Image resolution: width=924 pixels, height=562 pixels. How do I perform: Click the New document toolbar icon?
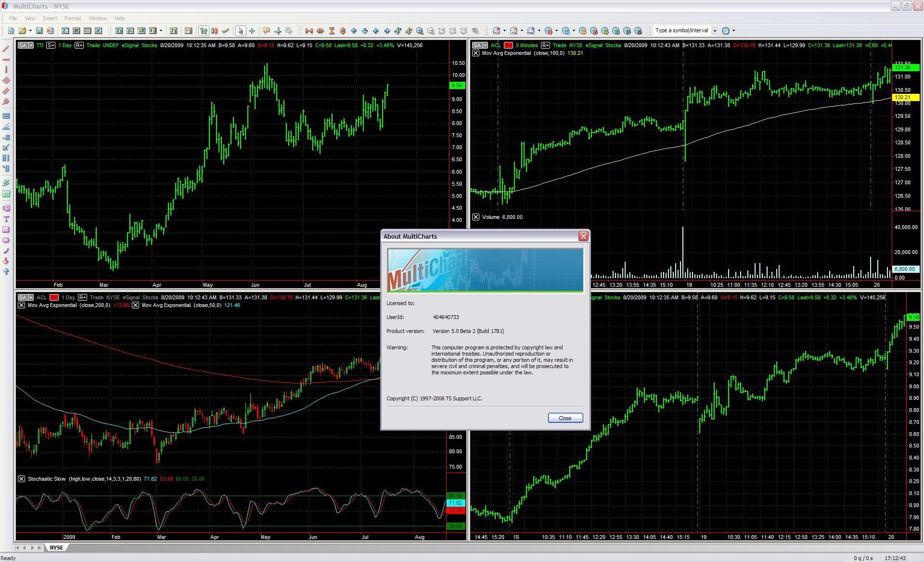coord(11,31)
